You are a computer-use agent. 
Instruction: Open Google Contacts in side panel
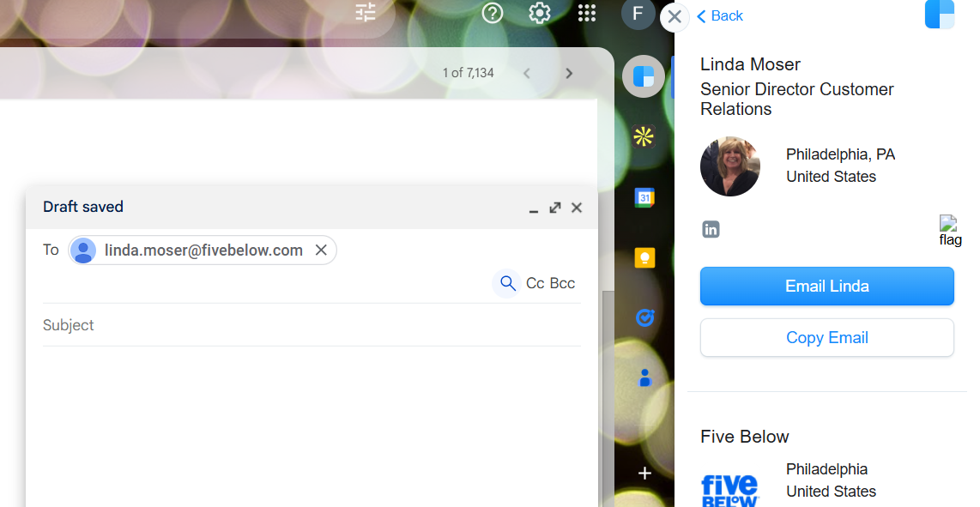[644, 377]
